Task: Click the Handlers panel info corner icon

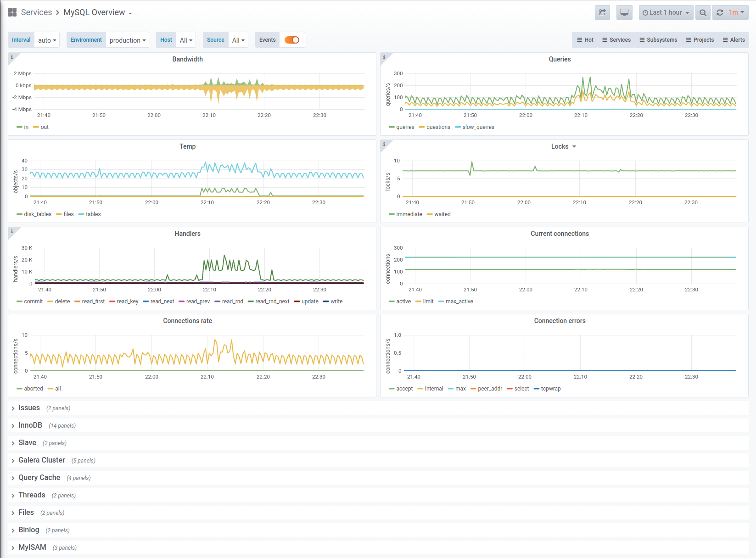Action: tap(12, 231)
